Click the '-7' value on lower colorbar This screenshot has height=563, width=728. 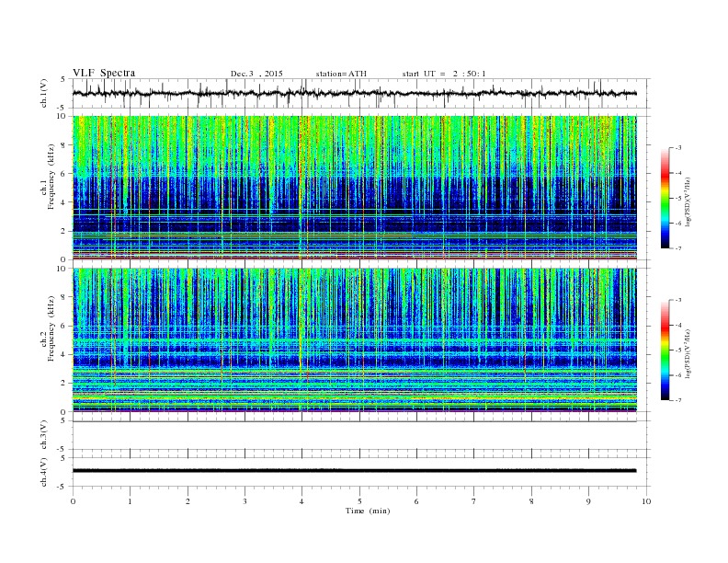[677, 400]
